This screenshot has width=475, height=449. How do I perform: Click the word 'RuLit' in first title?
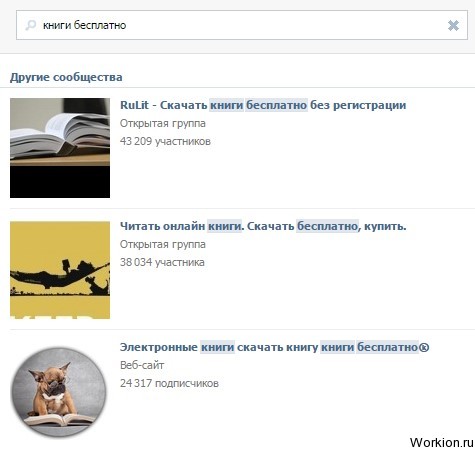[134, 105]
